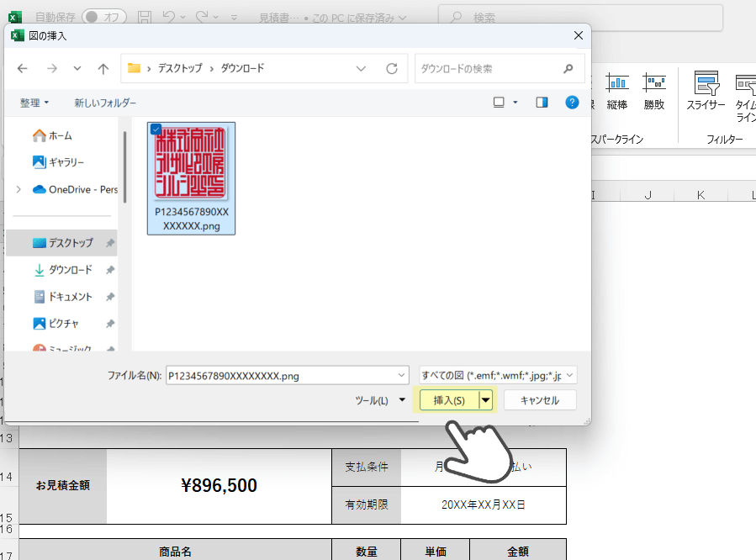
Task: Toggle the preview pane icon
Action: tap(542, 103)
